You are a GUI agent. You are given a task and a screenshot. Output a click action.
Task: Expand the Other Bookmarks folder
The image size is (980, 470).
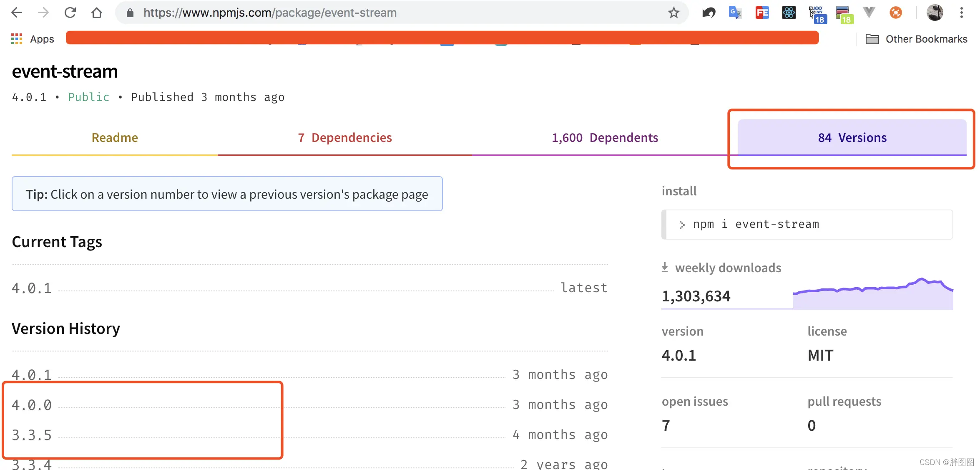(x=917, y=39)
